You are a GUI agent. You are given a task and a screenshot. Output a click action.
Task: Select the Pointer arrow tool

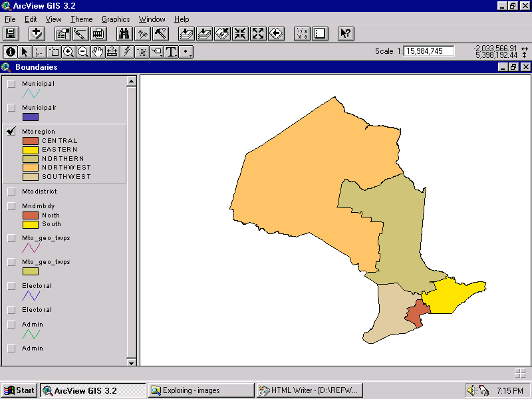click(25, 52)
